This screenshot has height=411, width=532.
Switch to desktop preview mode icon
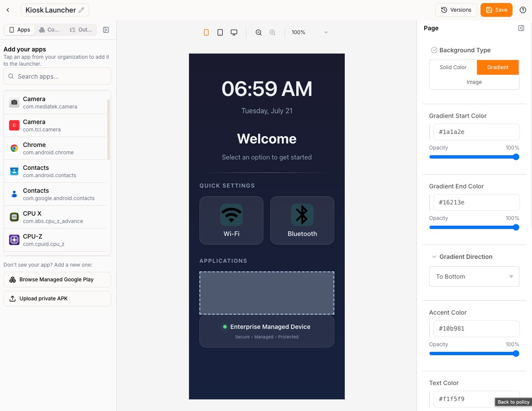pos(234,32)
